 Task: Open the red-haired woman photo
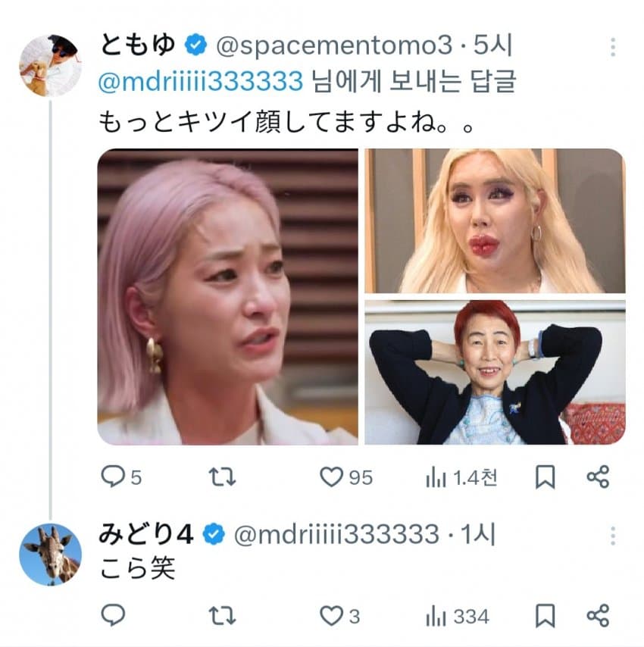coord(496,372)
